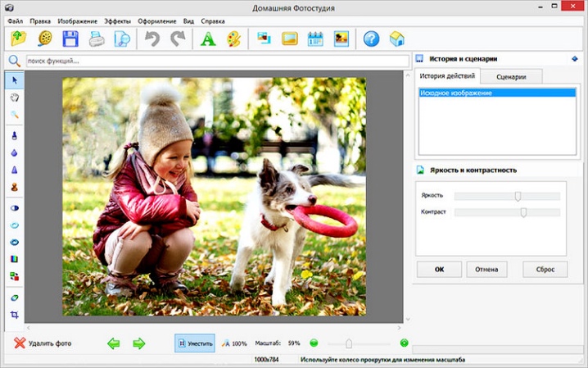588x368 pixels.
Task: Click the open photo folder icon
Action: (18, 39)
